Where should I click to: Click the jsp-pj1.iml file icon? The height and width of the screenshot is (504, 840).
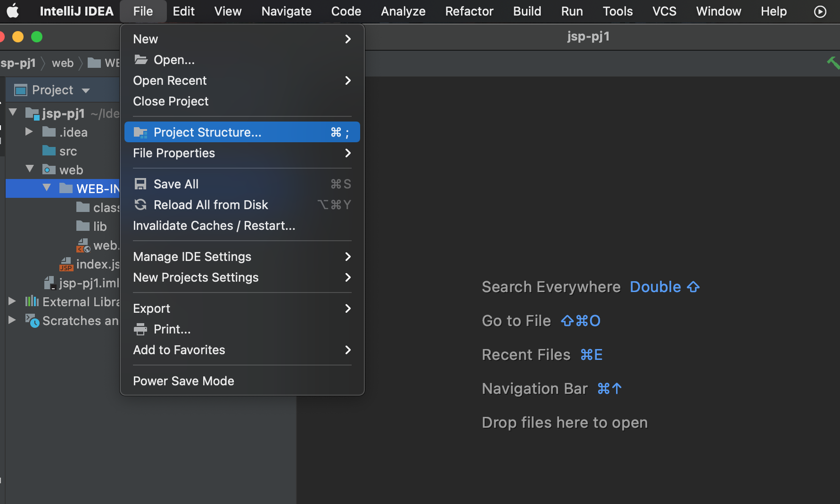(x=49, y=283)
